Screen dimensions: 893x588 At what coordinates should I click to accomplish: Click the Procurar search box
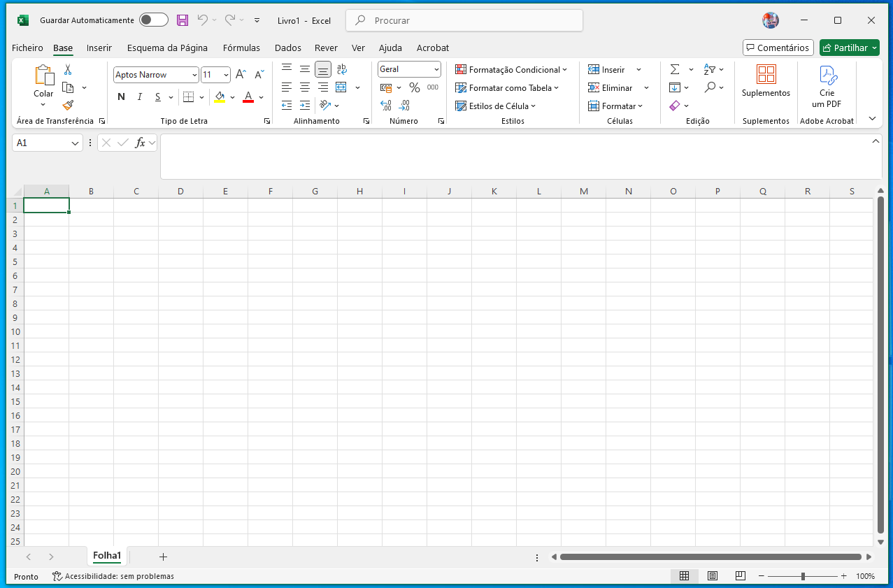coord(464,20)
